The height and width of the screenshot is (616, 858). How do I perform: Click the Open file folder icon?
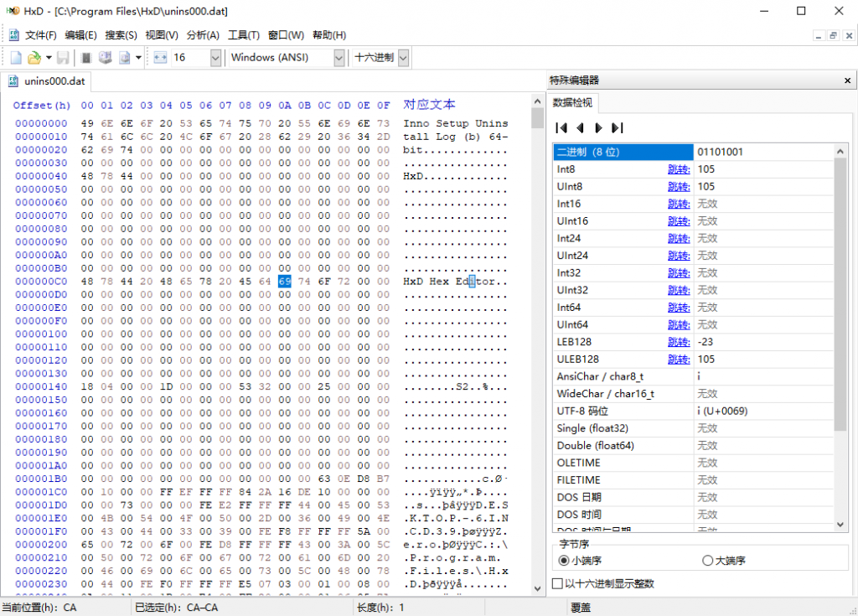tap(34, 58)
